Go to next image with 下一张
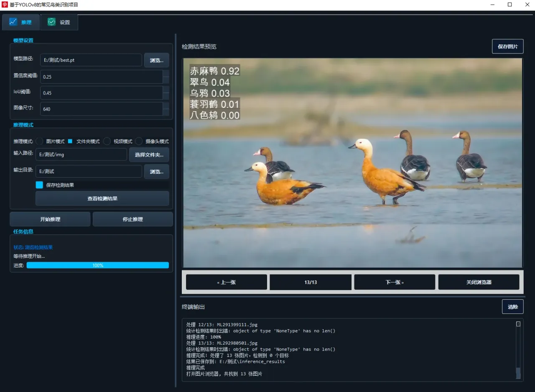 pos(395,282)
